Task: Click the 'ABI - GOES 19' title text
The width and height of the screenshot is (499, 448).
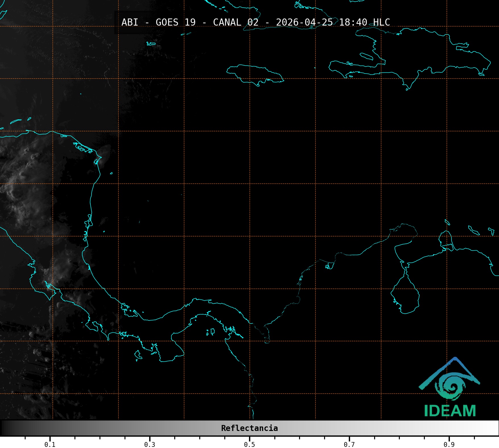Action: click(158, 22)
